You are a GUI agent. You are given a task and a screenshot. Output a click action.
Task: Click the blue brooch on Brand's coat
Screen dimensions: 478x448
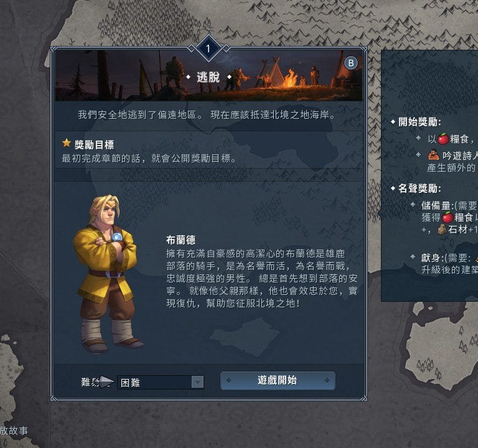point(116,237)
